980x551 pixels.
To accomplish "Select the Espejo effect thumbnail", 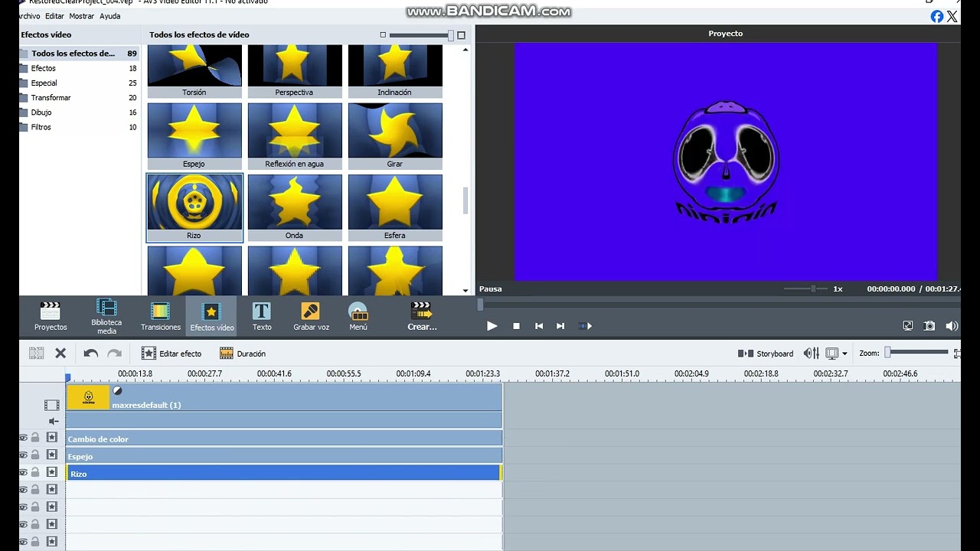I will [x=194, y=136].
